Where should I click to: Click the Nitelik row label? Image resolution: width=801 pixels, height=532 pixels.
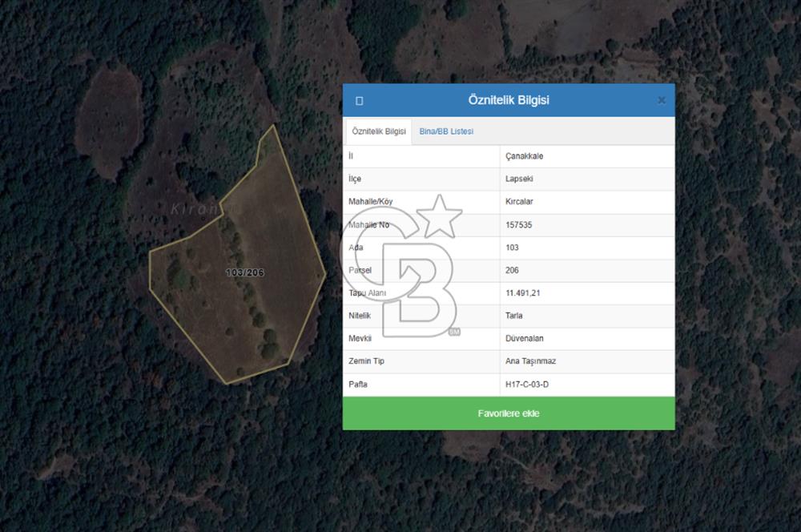coord(359,316)
